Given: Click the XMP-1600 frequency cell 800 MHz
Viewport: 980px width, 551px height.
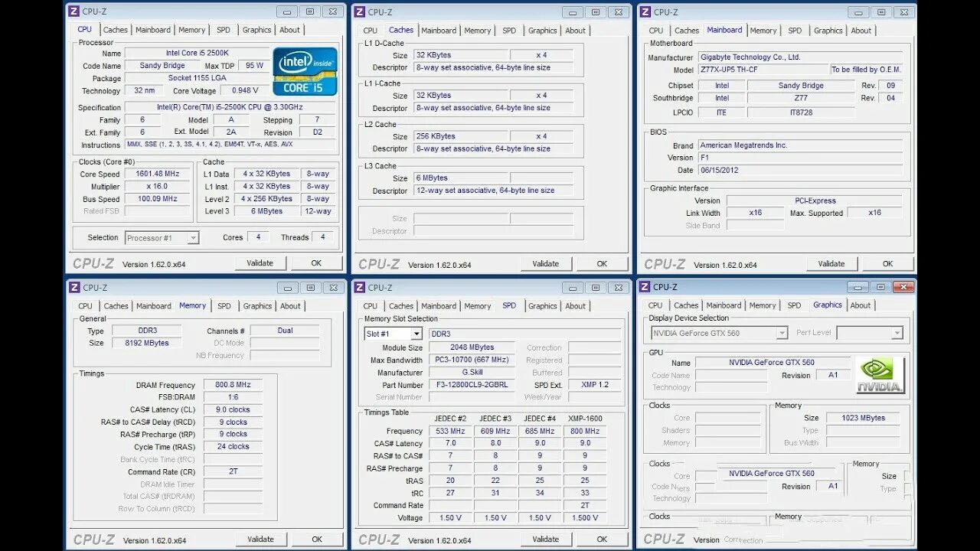Looking at the screenshot, I should pos(585,431).
